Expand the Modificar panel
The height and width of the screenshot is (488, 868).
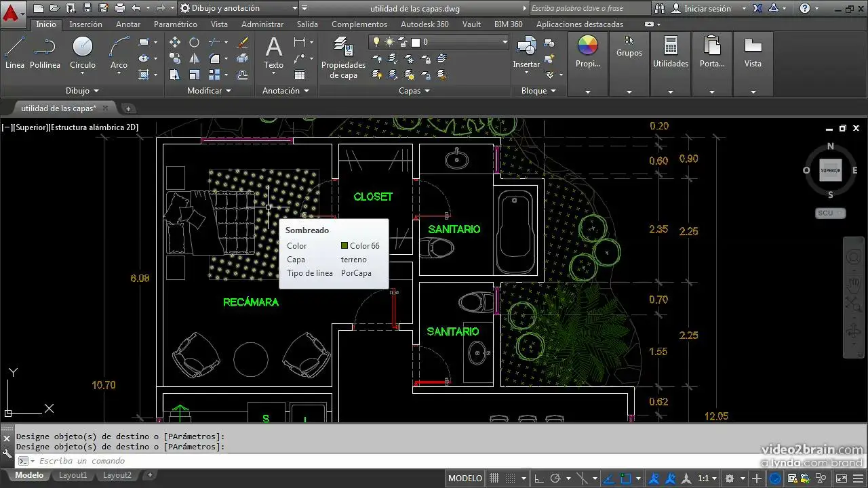[x=209, y=90]
